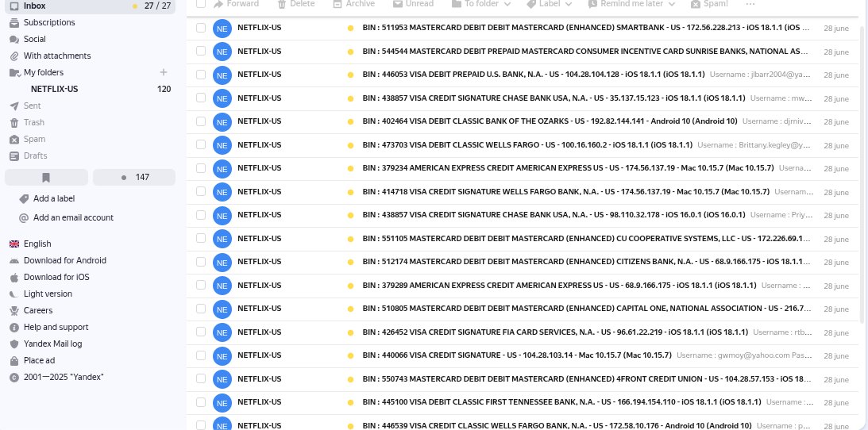Tick checkbox for BANK OF THE OZARKS email
Image resolution: width=868 pixels, height=430 pixels.
pos(201,121)
